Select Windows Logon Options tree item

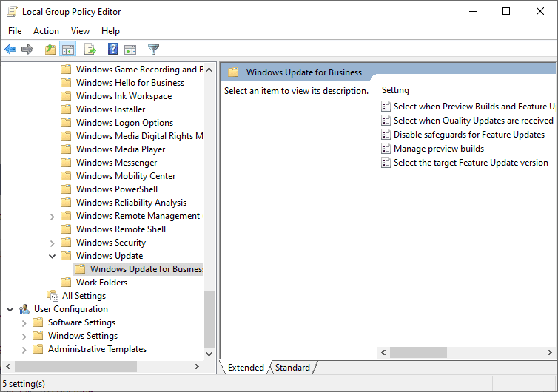click(124, 123)
